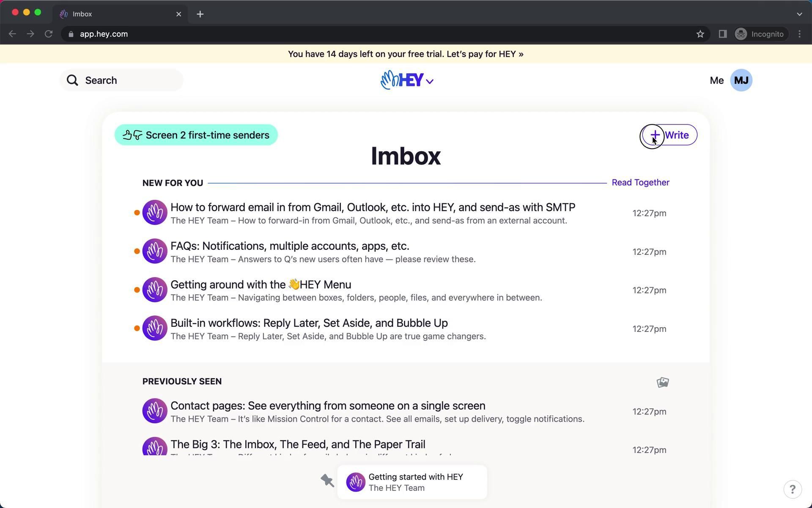812x508 pixels.
Task: Open the image gallery icon in Previously Seen
Action: click(x=662, y=382)
